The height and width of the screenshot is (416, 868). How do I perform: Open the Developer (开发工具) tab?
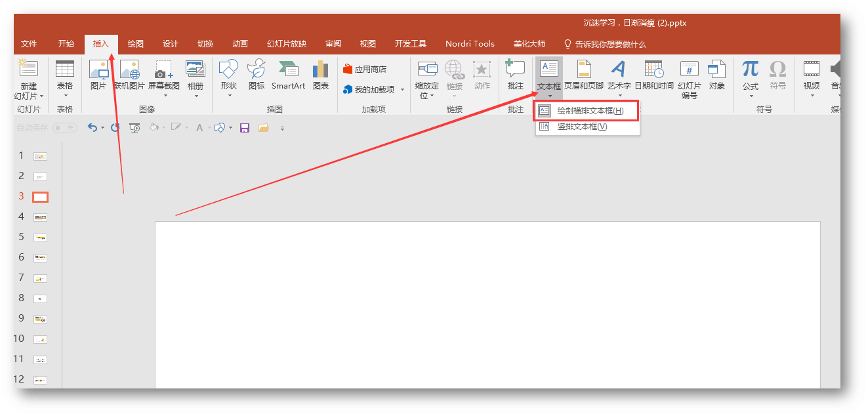411,44
